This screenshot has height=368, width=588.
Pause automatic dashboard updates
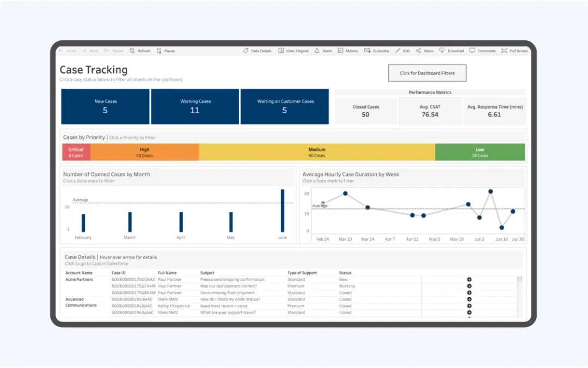165,51
